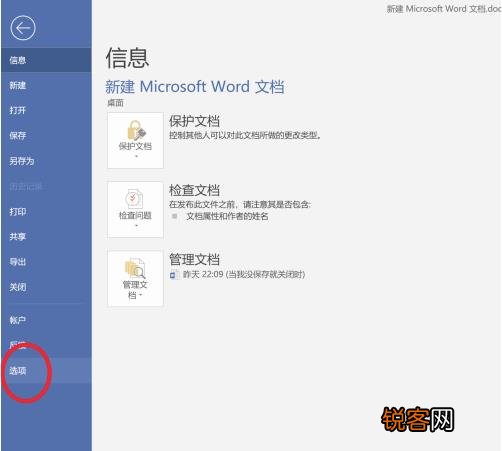Go back using the circled arrow icon
502x451 pixels.
pos(23,28)
